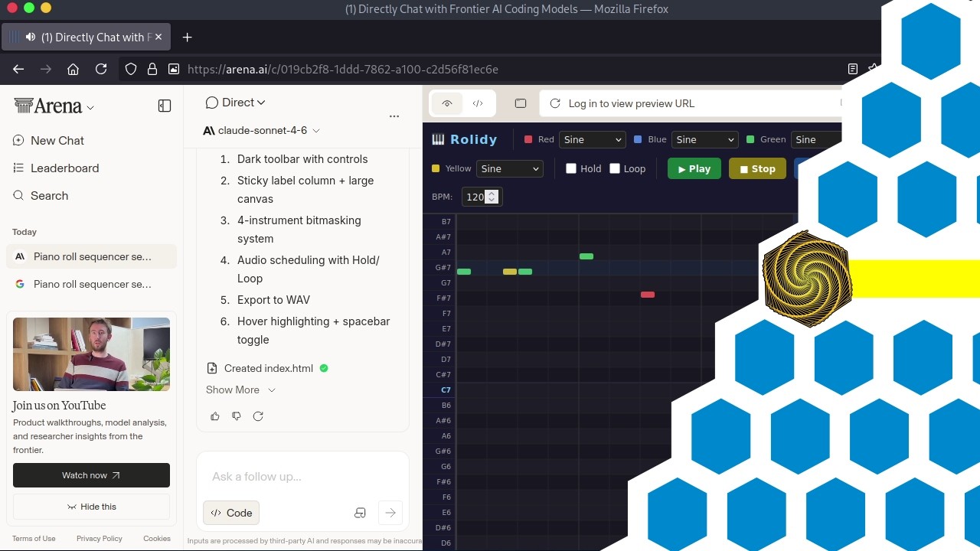980x551 pixels.
Task: Reload the preview with refresh icon
Action: tap(555, 103)
